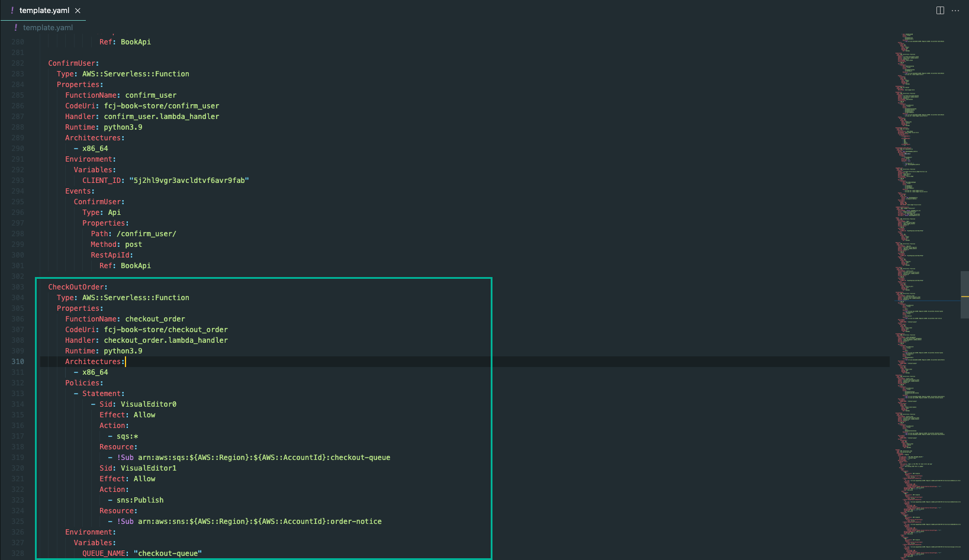This screenshot has width=969, height=560.
Task: Select the template.yaml editor tab
Action: coord(44,11)
